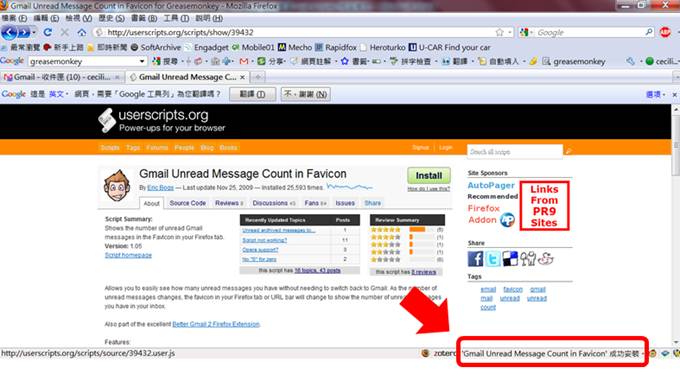
Task: Close the Gmail Unread Message Count tab
Action: [x=242, y=77]
